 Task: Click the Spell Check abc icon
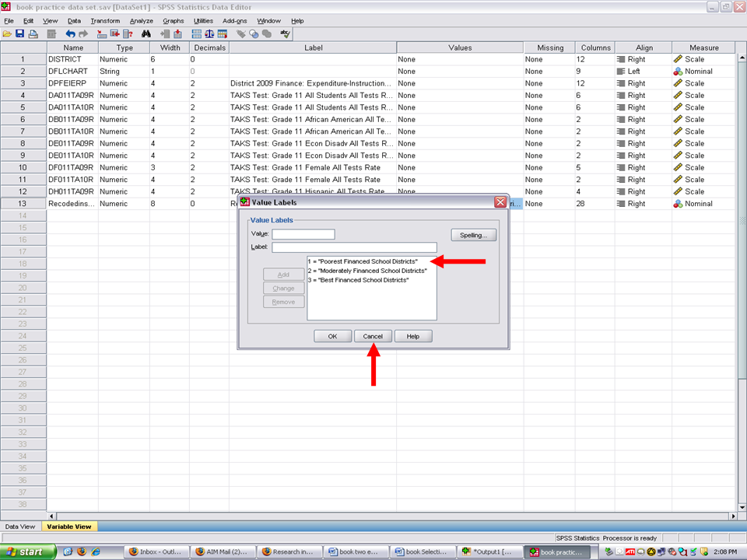coord(286,34)
